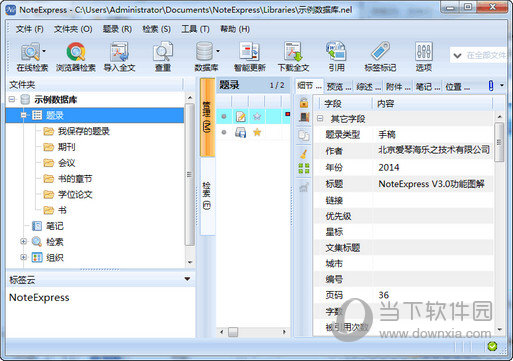Switch to the 附件 tab

(x=398, y=87)
